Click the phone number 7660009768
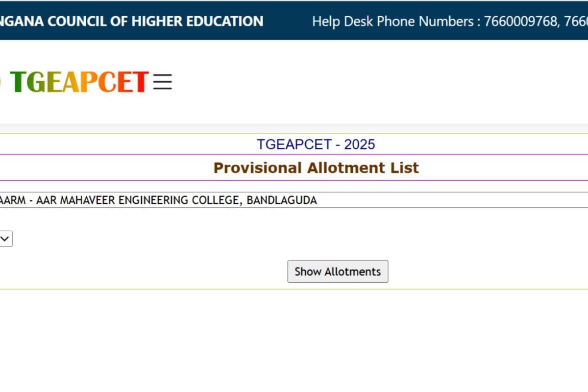This screenshot has width=588, height=392. coord(520,22)
